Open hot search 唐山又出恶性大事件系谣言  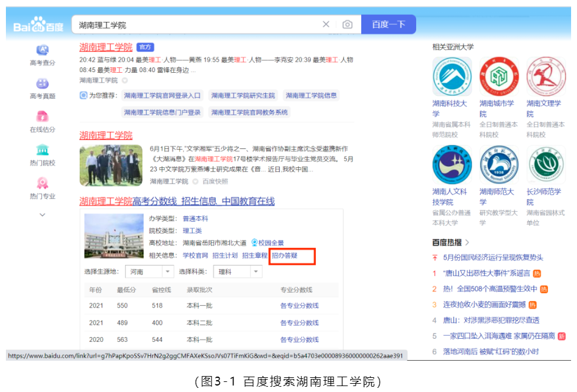click(x=487, y=274)
